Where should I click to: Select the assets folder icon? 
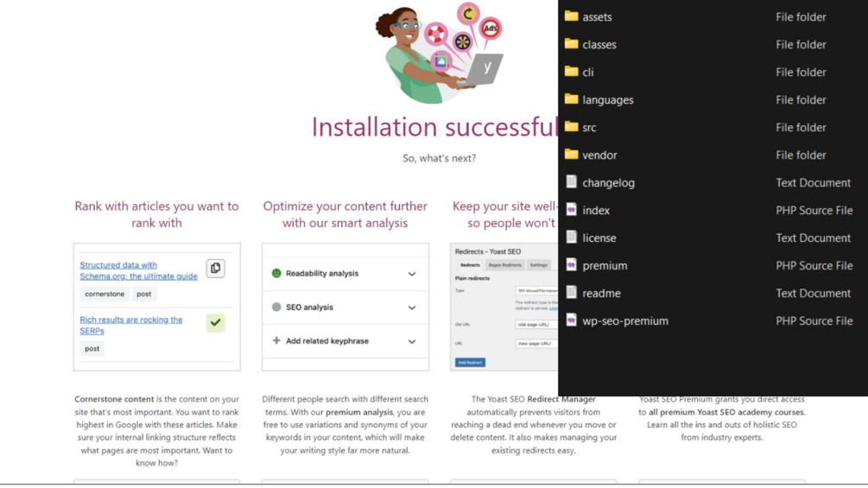click(x=571, y=16)
